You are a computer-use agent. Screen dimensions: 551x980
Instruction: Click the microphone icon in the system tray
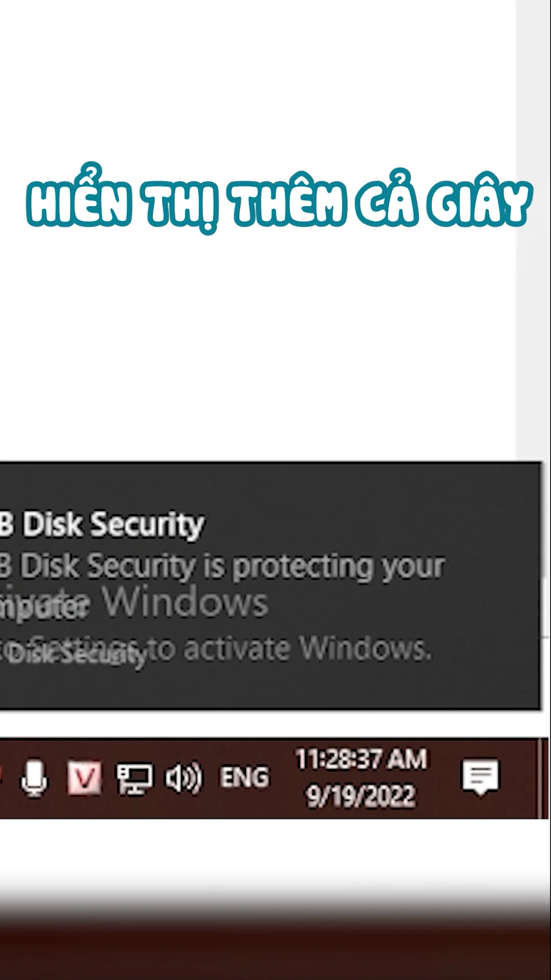pyautogui.click(x=34, y=778)
